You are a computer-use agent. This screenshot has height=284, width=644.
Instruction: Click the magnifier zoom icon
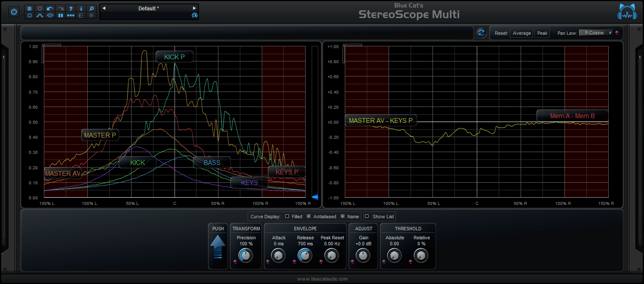pyautogui.click(x=92, y=9)
